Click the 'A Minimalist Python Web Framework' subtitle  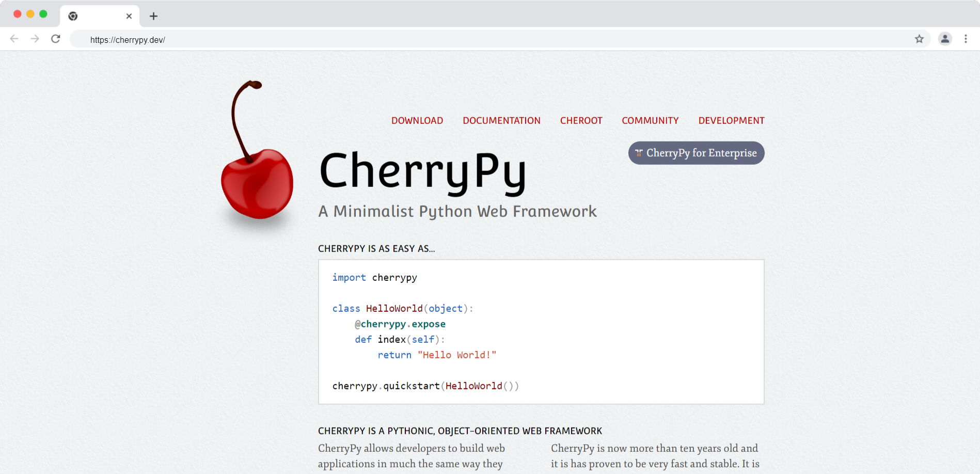(457, 211)
